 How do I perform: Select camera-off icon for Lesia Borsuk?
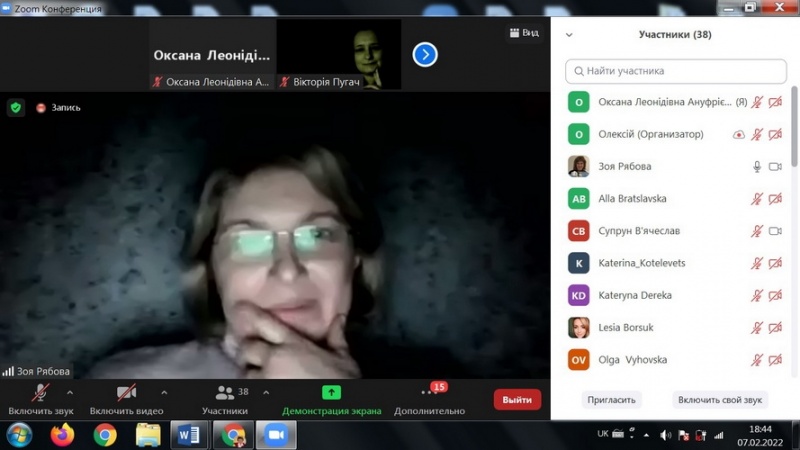click(775, 328)
